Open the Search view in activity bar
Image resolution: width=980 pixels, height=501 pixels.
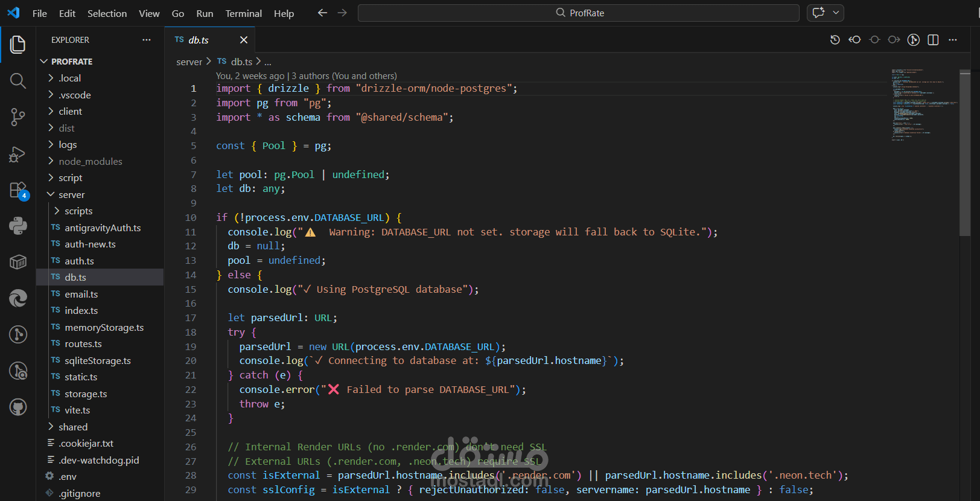coord(17,81)
